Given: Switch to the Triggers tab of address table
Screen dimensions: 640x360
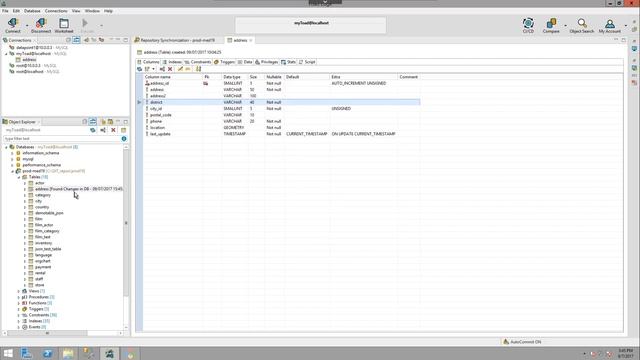Looking at the screenshot, I should (x=224, y=62).
